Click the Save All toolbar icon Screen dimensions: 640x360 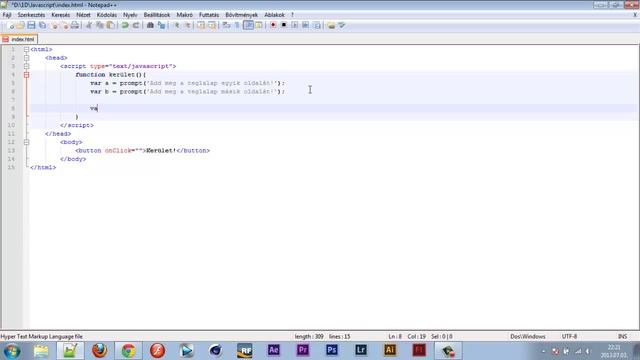(x=42, y=25)
